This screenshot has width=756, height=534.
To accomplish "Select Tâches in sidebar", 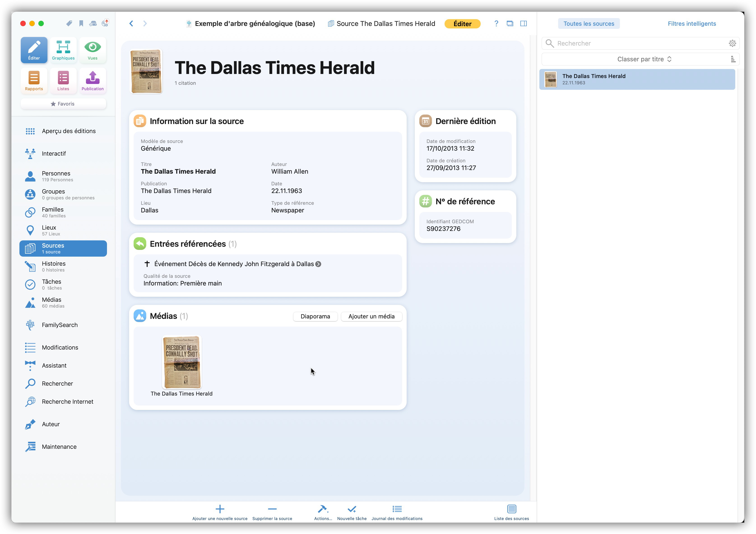I will click(63, 285).
